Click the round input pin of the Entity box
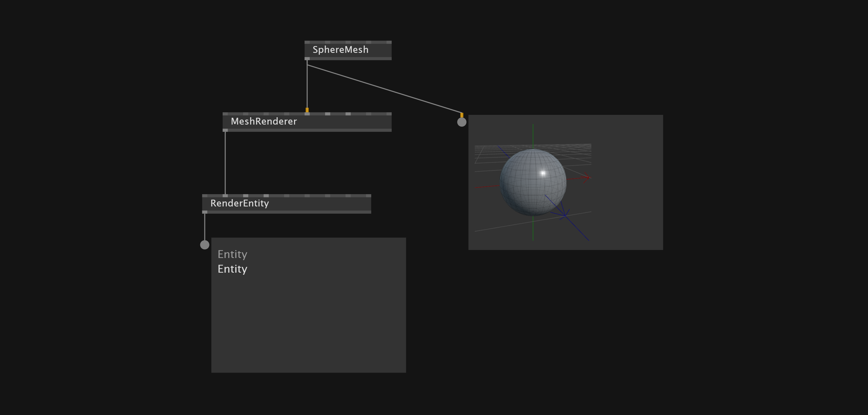Viewport: 868px width, 415px height. (205, 245)
